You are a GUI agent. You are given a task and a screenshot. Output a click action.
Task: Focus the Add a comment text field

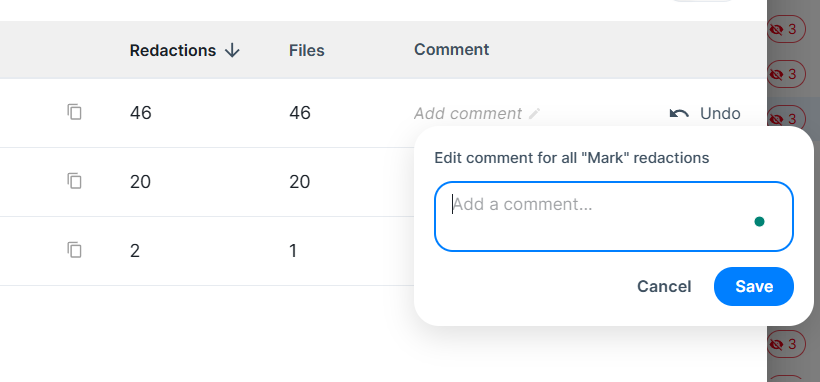pos(613,217)
